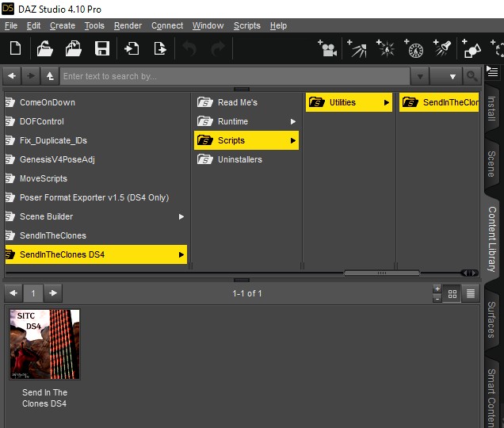Select the Read Me's folder
The image size is (504, 428).
[246, 102]
